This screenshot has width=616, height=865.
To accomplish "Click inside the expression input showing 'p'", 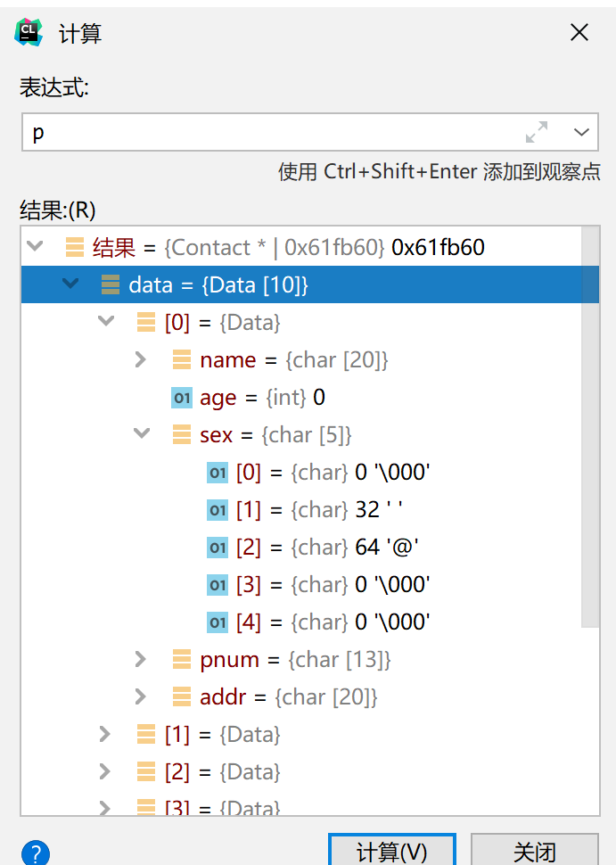I will (178, 131).
